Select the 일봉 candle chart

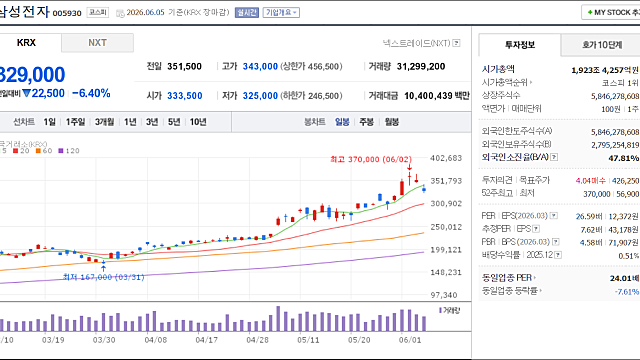342,122
